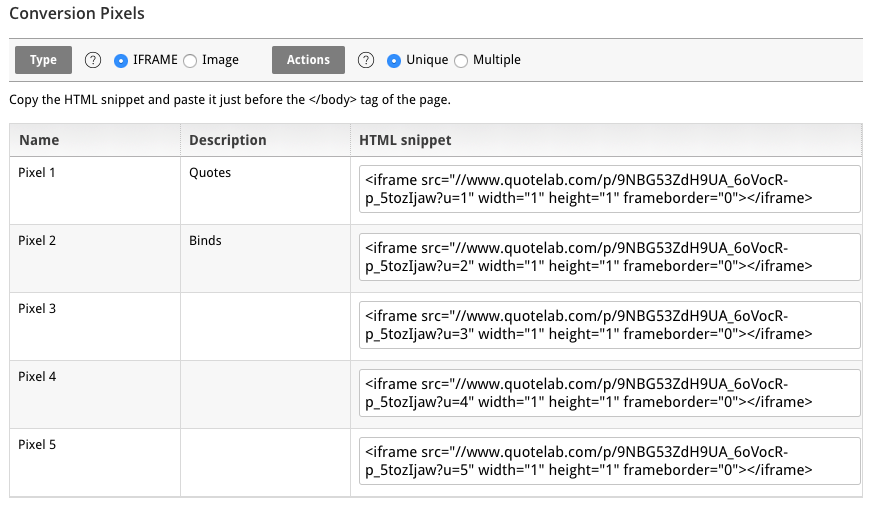The image size is (882, 506).
Task: Click the Type label button
Action: click(x=43, y=60)
